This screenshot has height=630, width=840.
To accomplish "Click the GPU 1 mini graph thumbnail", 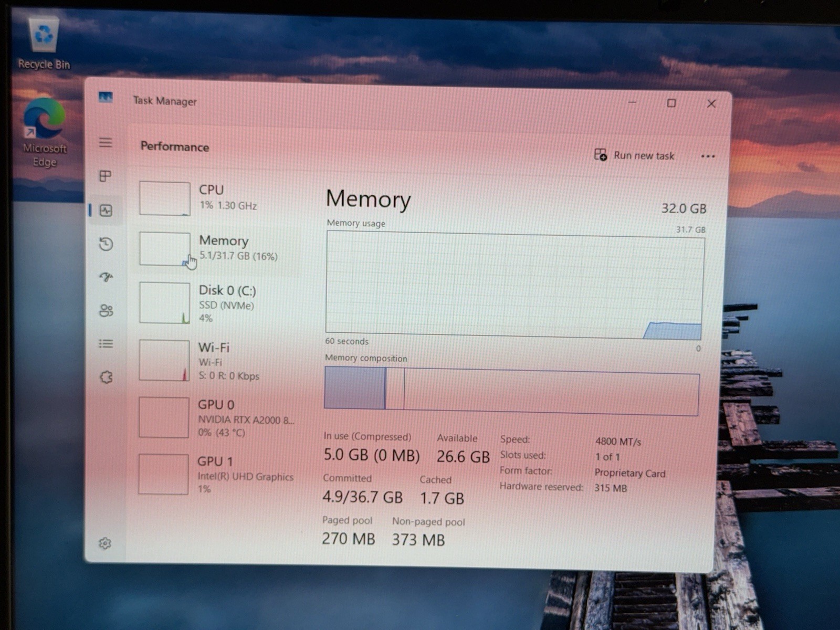I will tap(163, 474).
